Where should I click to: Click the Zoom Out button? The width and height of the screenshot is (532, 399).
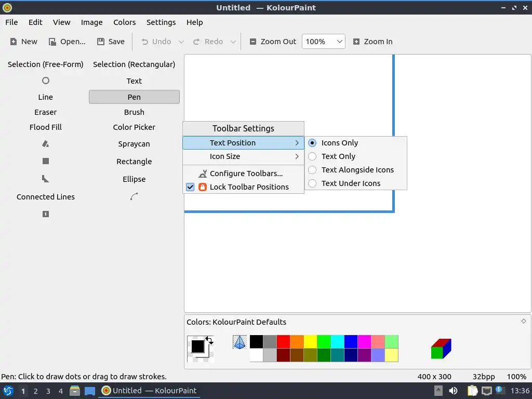273,42
